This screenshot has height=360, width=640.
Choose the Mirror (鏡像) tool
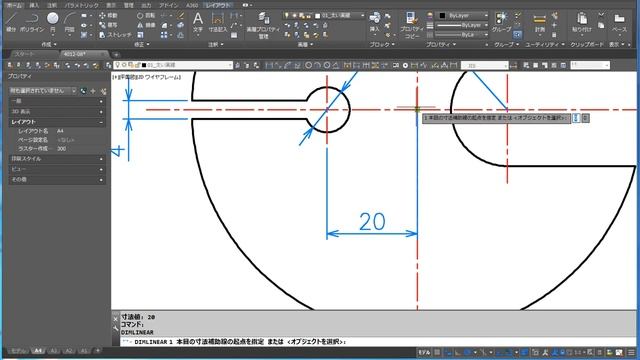(146, 25)
